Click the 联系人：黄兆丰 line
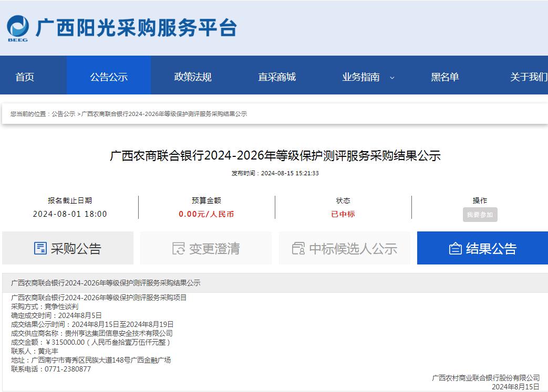 click(35, 351)
